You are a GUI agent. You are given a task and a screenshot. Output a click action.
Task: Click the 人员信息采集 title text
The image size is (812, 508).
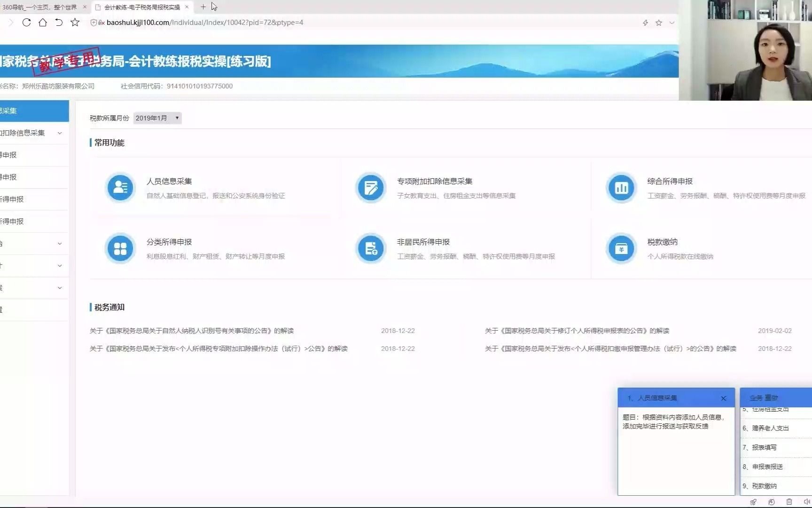[169, 182]
